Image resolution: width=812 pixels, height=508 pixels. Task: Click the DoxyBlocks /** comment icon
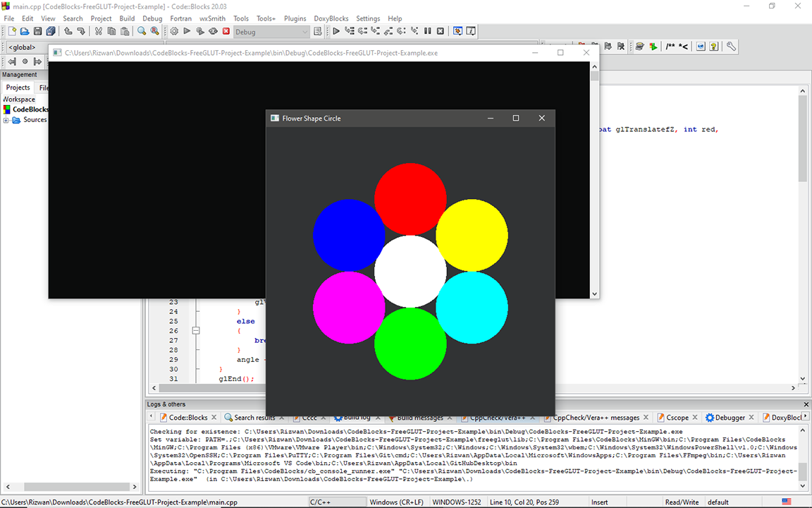(670, 47)
